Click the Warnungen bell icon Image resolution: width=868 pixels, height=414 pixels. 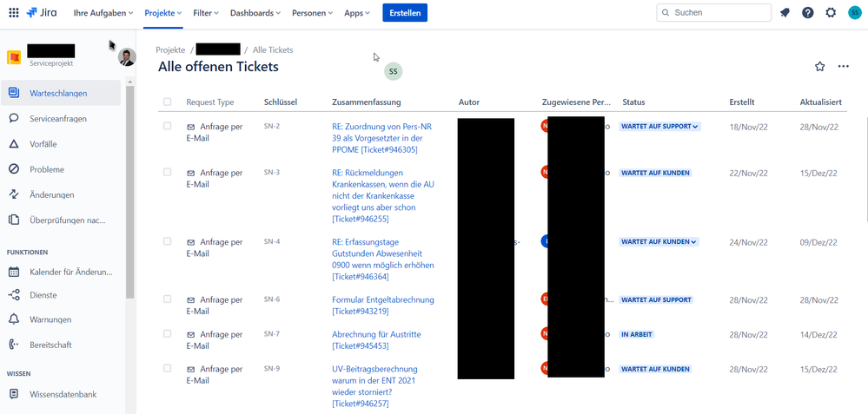point(14,319)
